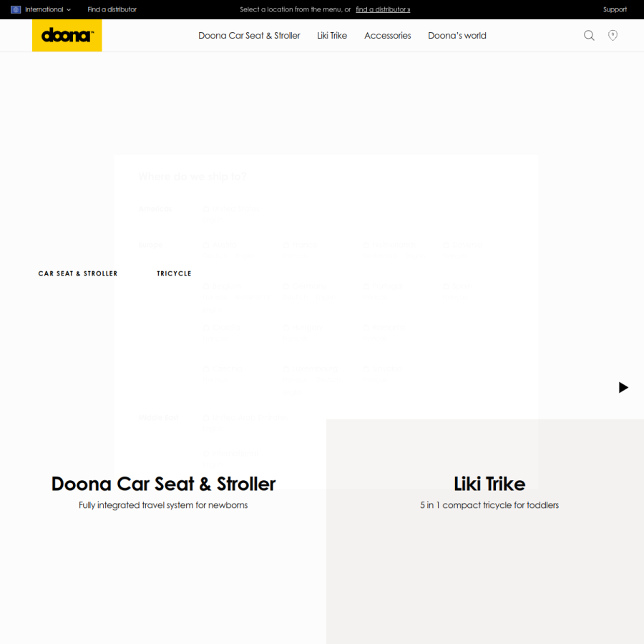Open the Accessories menu item
This screenshot has width=644, height=644.
coord(387,36)
